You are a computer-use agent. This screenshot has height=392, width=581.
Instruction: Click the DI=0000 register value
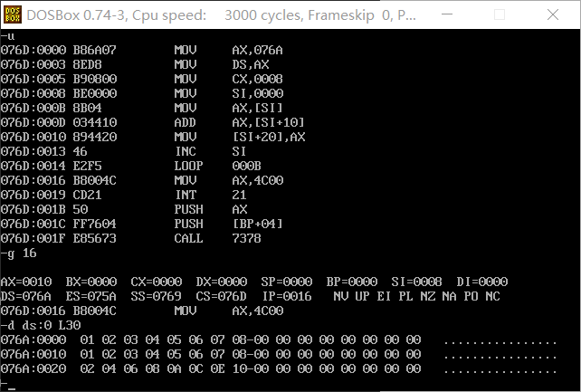(482, 282)
